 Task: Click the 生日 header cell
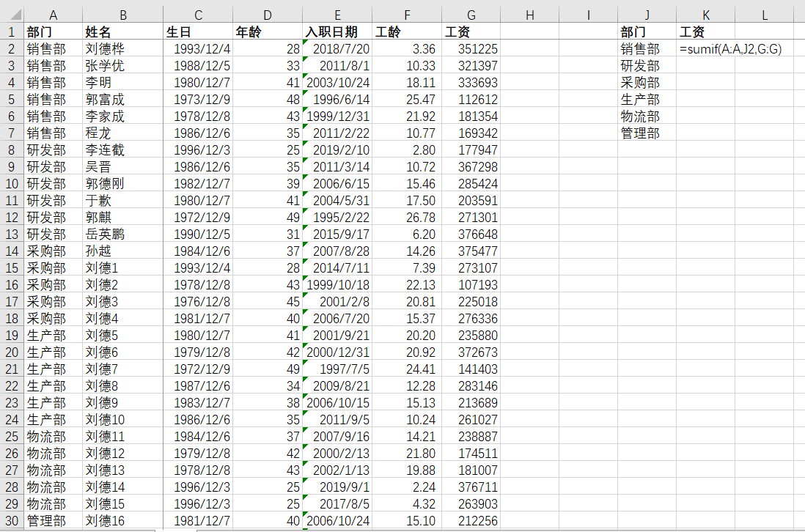point(179,32)
